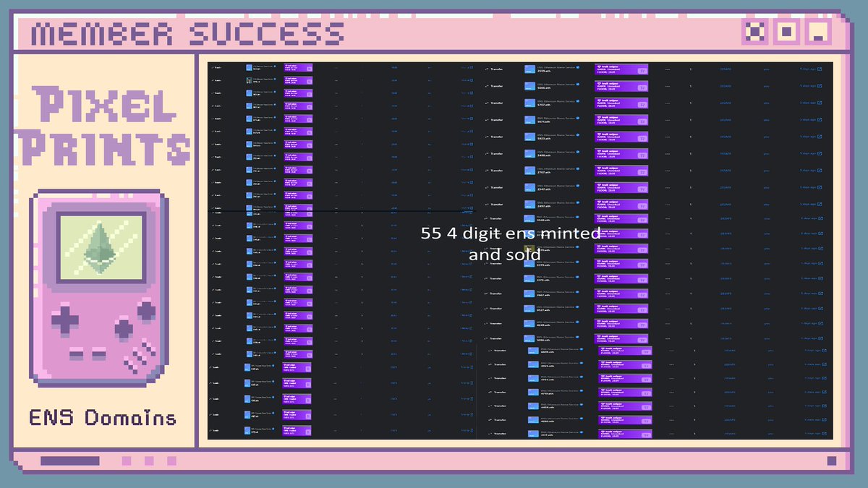The height and width of the screenshot is (488, 868).
Task: Open the external link icon in the 2498.eth row
Action: (x=820, y=153)
